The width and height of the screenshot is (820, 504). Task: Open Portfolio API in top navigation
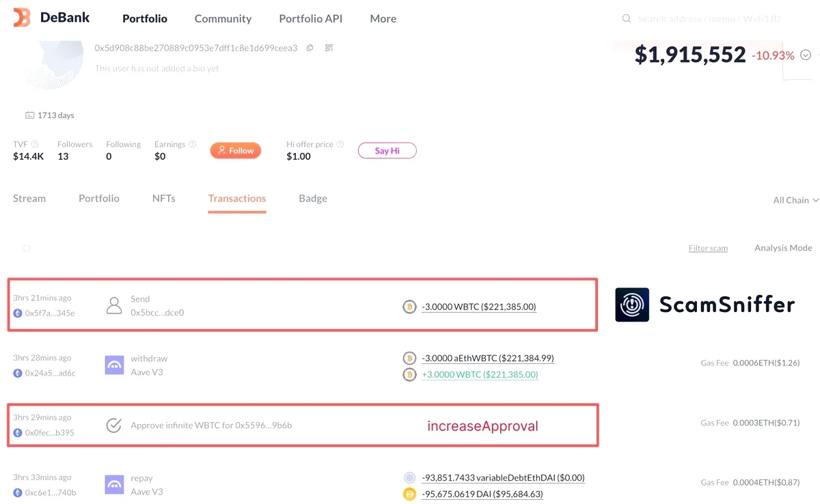click(x=311, y=18)
